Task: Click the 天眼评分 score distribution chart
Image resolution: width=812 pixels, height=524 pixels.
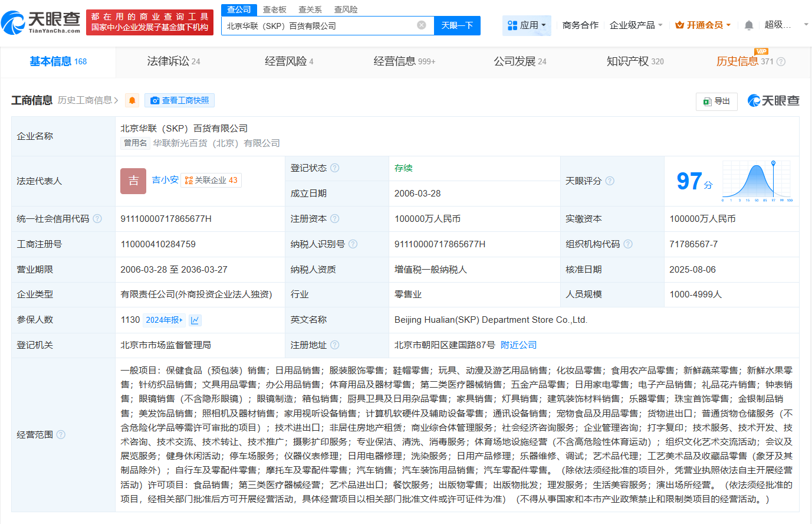Action: tap(757, 181)
